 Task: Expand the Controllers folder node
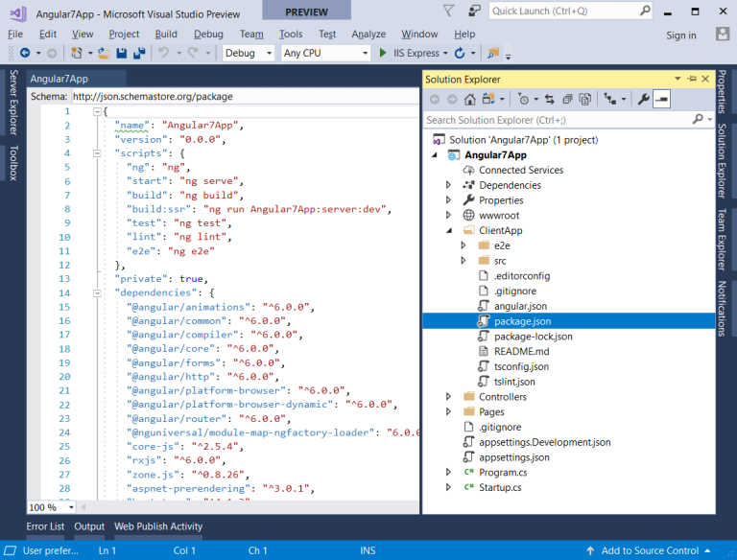pyautogui.click(x=448, y=397)
